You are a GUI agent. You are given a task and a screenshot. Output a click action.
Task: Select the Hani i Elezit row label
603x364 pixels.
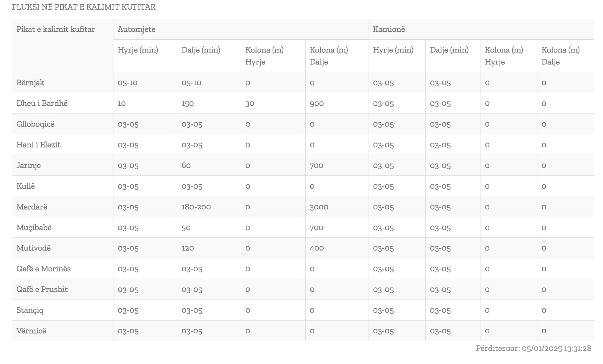click(x=38, y=145)
